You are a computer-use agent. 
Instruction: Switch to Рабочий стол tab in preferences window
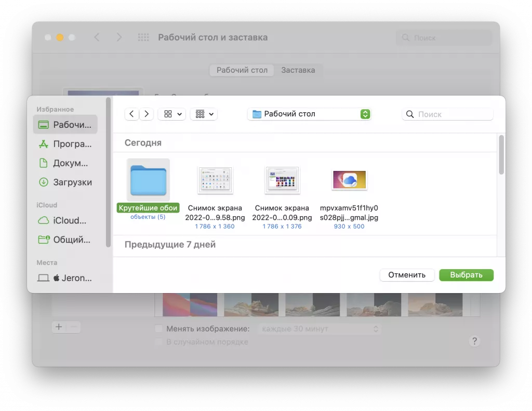coord(242,70)
